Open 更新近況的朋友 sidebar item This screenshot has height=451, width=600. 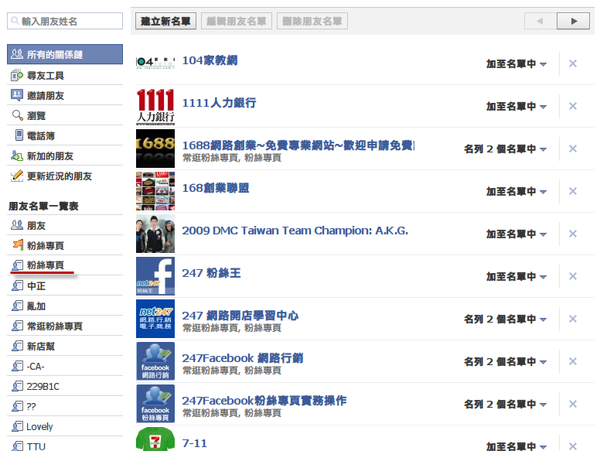[x=65, y=176]
